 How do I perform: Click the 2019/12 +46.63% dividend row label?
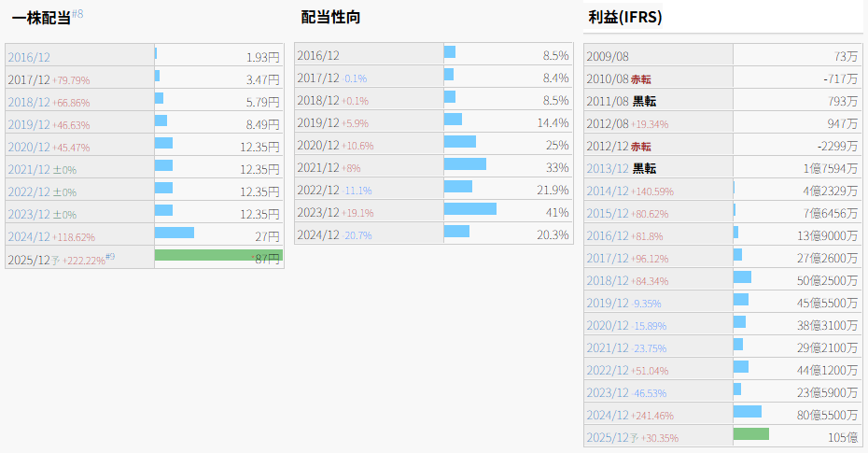tap(49, 123)
